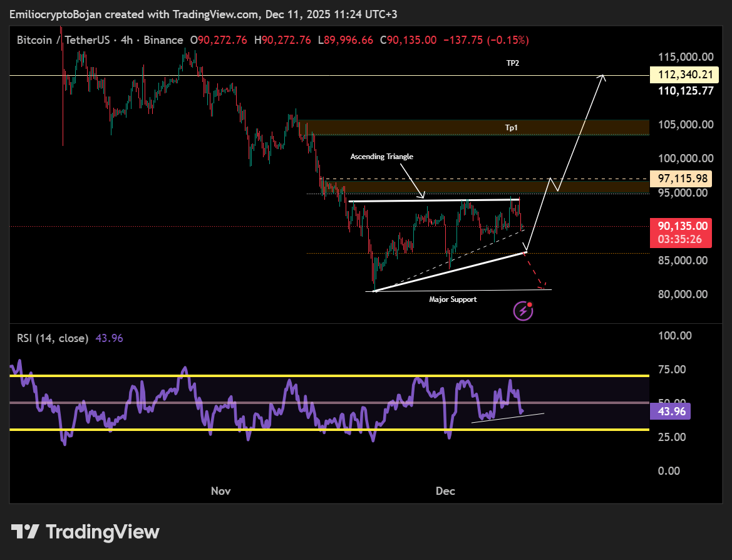Image resolution: width=732 pixels, height=560 pixels.
Task: Click the TradingView logo mark
Action: tap(26, 532)
